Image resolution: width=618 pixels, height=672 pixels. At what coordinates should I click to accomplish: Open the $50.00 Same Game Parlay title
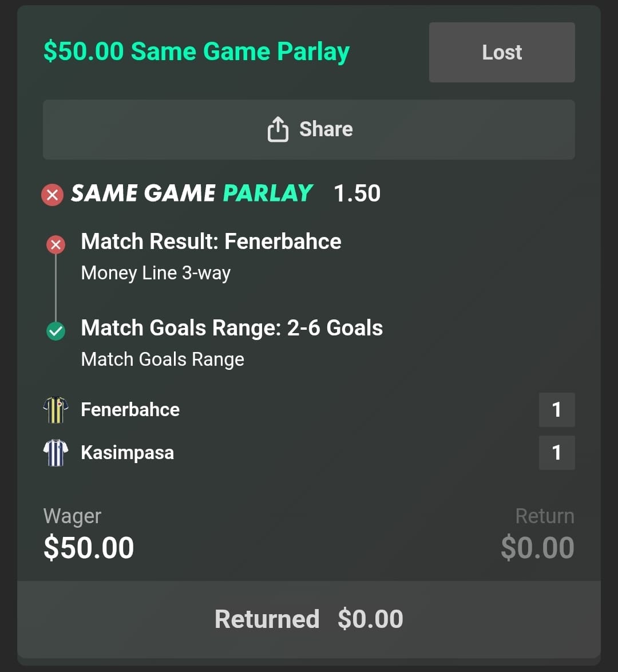pos(196,52)
